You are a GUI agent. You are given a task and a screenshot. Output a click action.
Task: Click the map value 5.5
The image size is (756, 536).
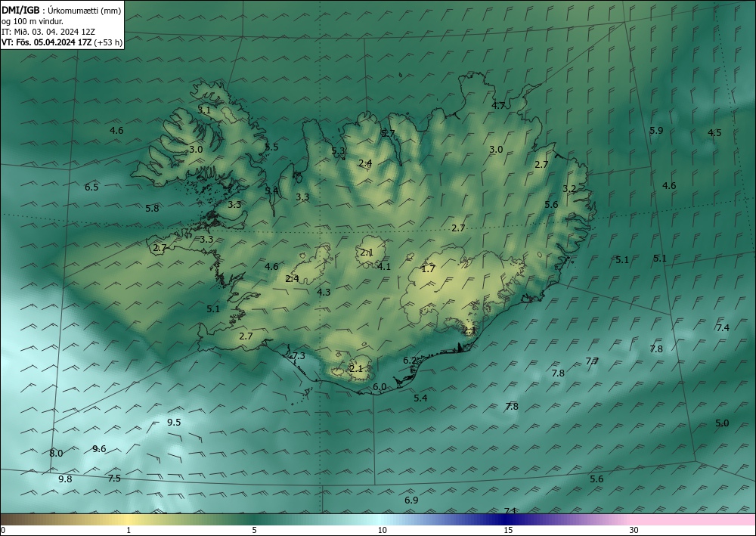(x=272, y=147)
